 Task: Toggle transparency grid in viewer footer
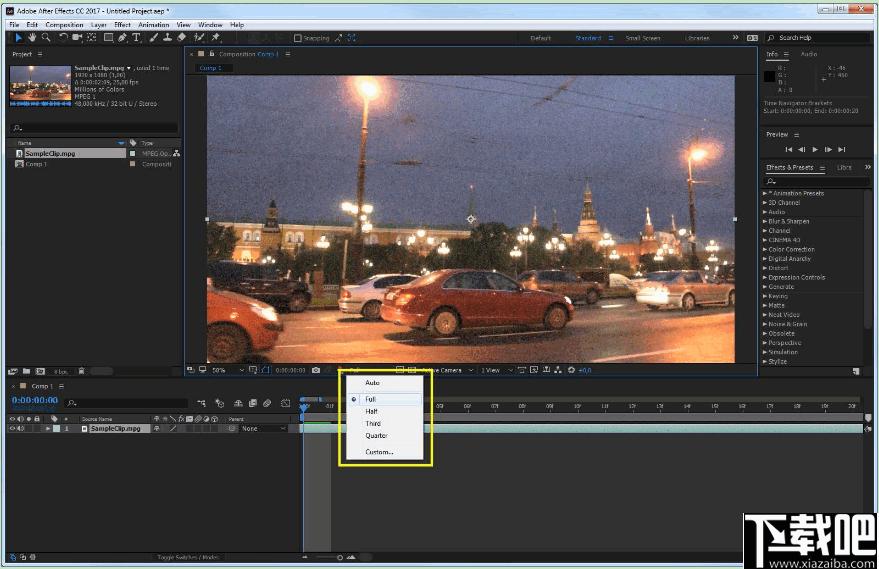411,371
